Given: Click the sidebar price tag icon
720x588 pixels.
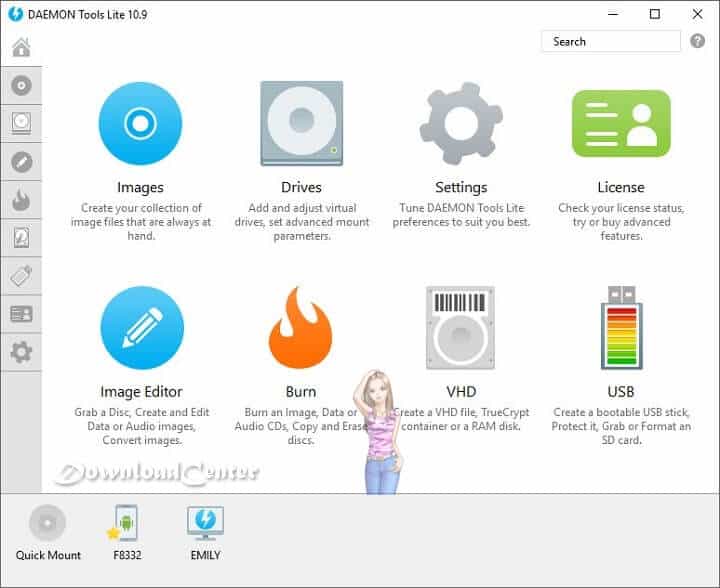Looking at the screenshot, I should (x=22, y=276).
